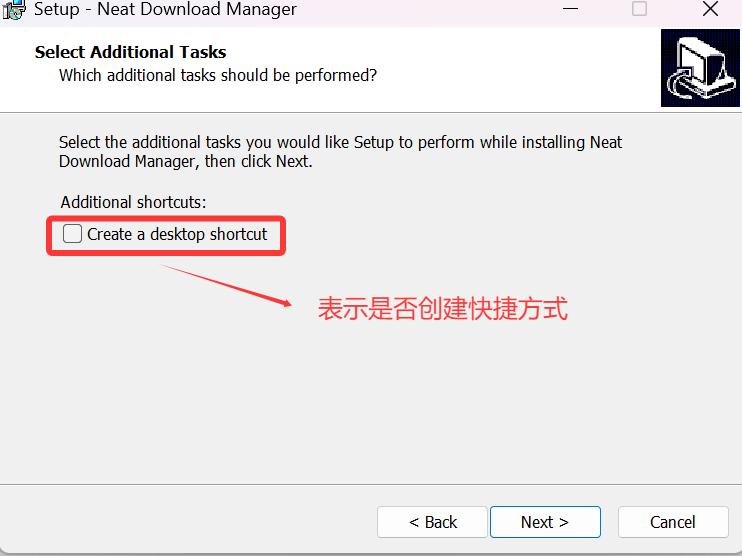This screenshot has width=742, height=556.
Task: Click the "Additional shortcuts:" group label
Action: click(133, 202)
